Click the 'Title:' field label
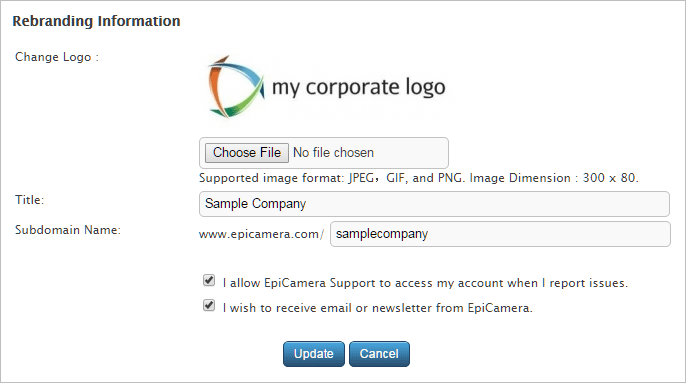Screen dimensions: 686x383 click(x=30, y=200)
